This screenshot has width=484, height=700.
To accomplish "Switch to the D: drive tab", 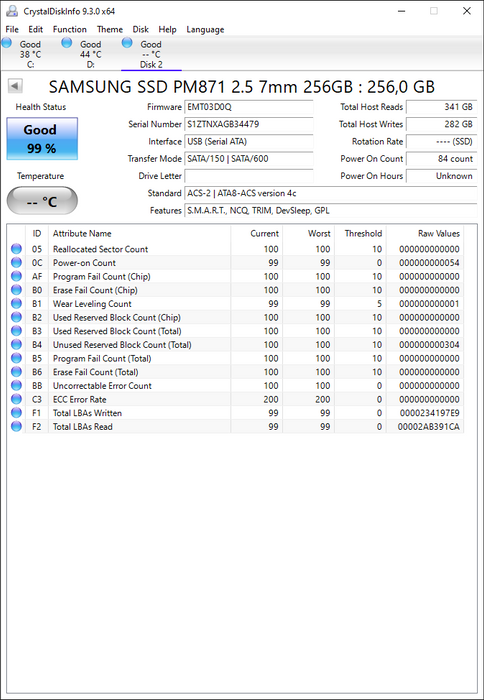I will tap(90, 54).
